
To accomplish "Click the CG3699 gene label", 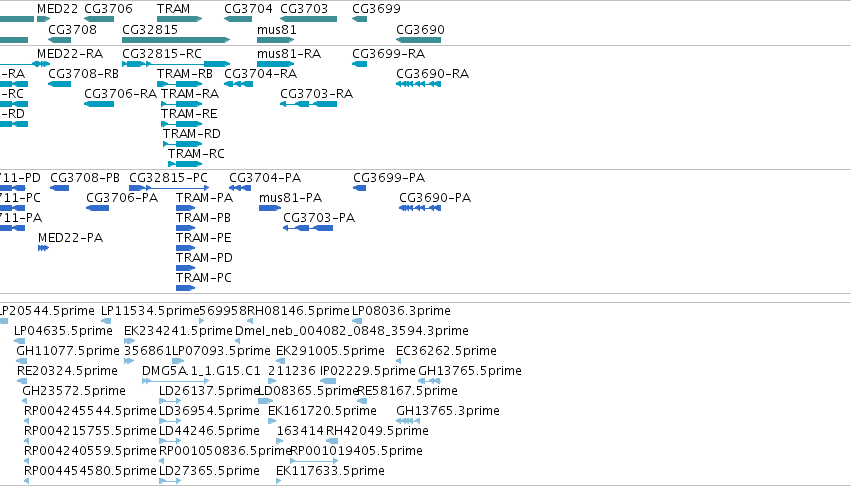I will [x=376, y=9].
